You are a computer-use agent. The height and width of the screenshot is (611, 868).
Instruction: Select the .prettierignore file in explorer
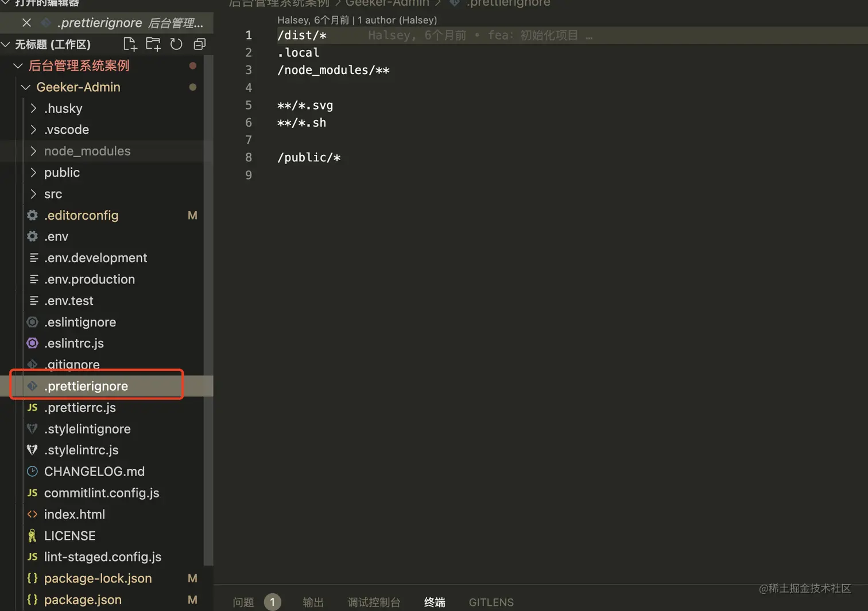107,386
